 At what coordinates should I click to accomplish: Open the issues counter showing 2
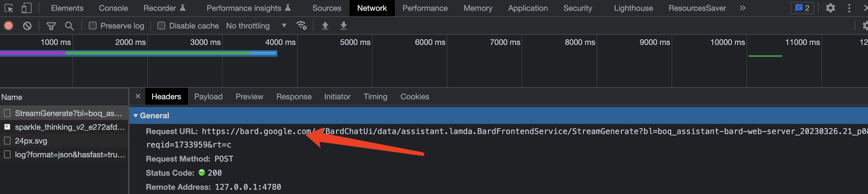tap(802, 8)
